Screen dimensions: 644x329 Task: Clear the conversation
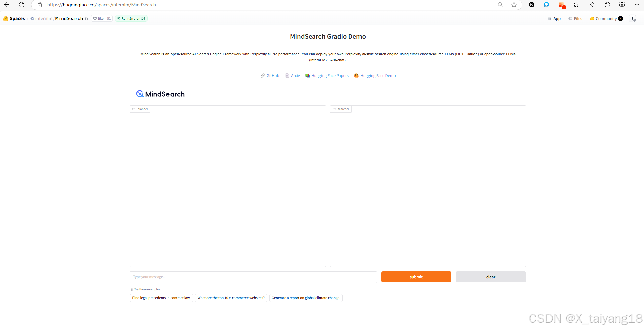click(x=491, y=277)
